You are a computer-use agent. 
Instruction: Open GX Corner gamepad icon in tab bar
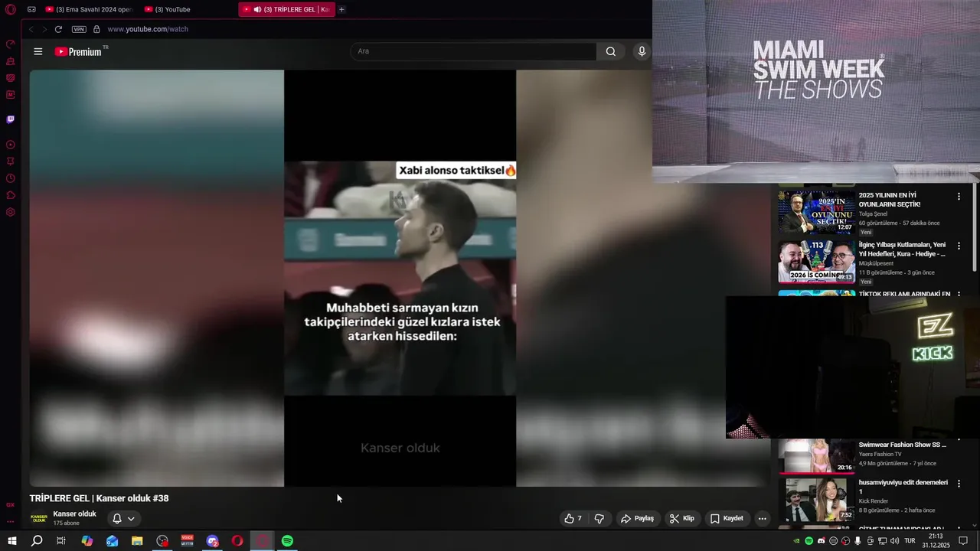click(x=31, y=10)
